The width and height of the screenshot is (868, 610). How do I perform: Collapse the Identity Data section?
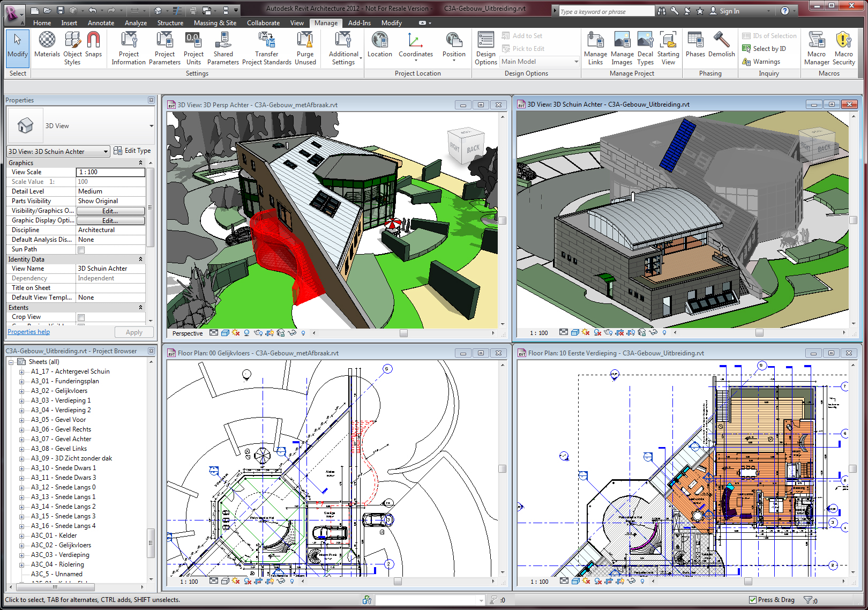pyautogui.click(x=141, y=259)
